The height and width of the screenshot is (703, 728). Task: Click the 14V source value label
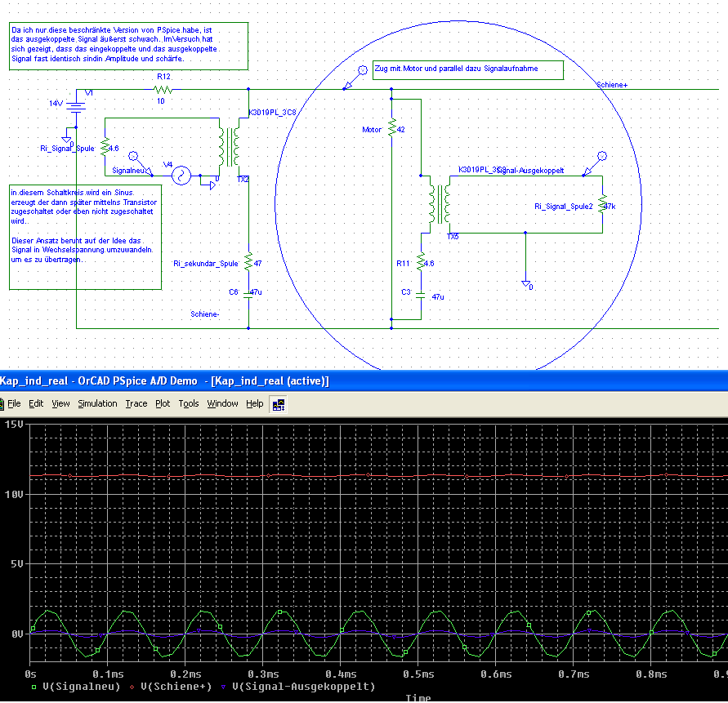(56, 104)
